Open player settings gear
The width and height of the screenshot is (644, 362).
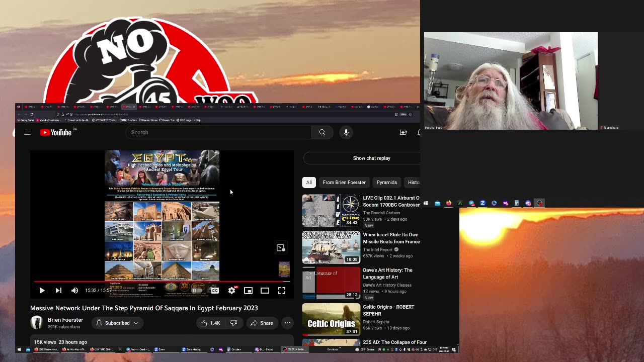pyautogui.click(x=231, y=291)
